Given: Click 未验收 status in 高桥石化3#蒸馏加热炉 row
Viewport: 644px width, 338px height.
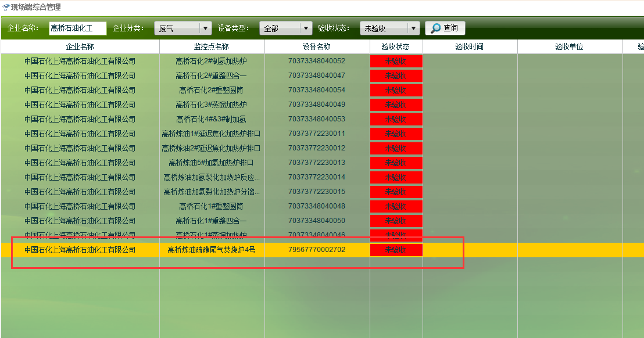Looking at the screenshot, I should [396, 105].
